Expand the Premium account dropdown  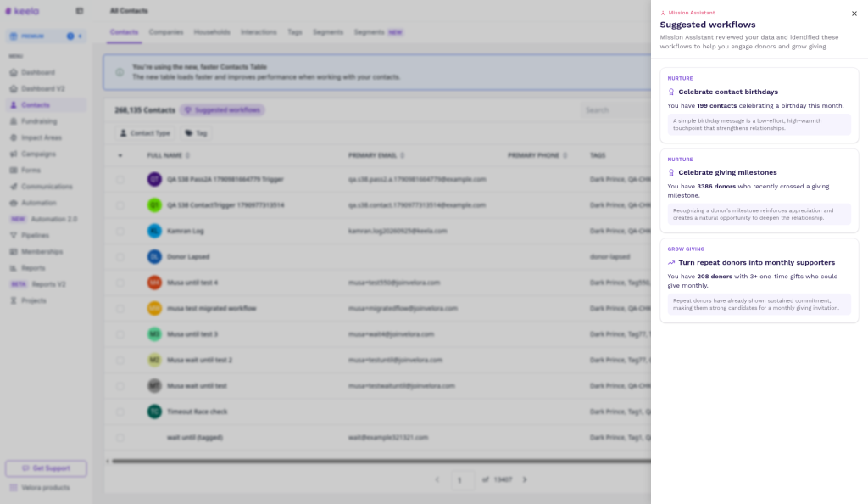[x=46, y=36]
